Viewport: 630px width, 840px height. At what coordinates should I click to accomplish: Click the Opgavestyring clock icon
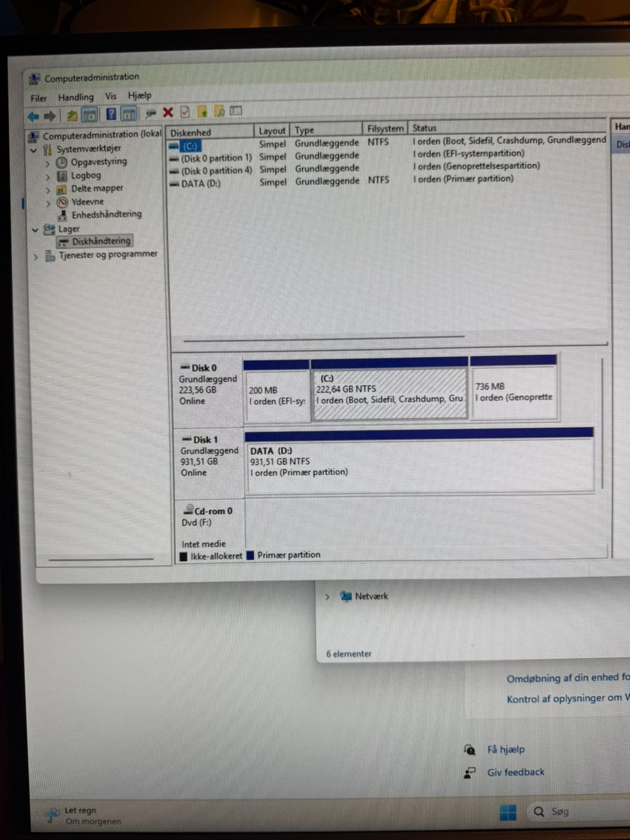(62, 162)
